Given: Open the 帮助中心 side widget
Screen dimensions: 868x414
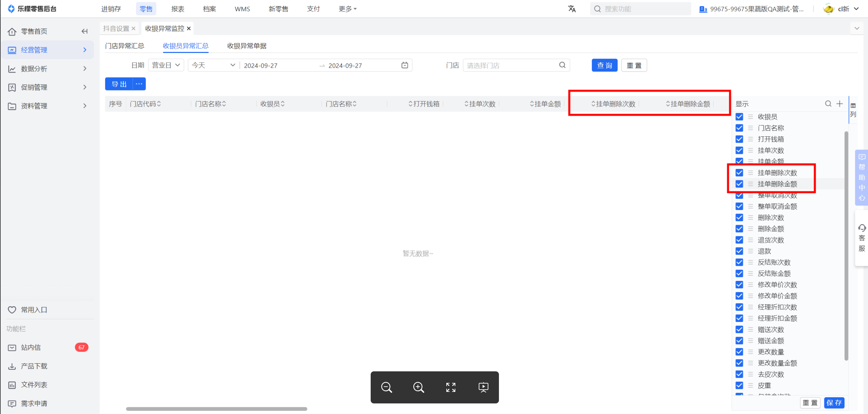Looking at the screenshot, I should [862, 178].
